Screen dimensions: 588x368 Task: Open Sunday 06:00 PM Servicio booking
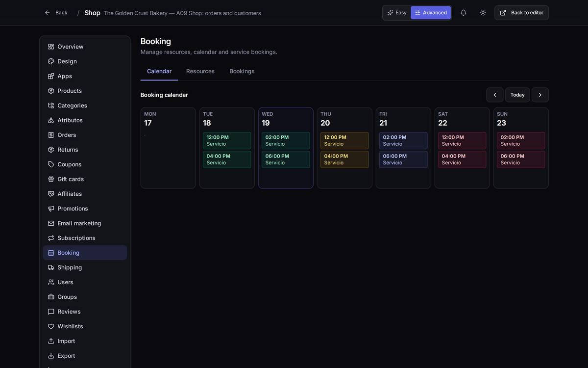coord(521,159)
